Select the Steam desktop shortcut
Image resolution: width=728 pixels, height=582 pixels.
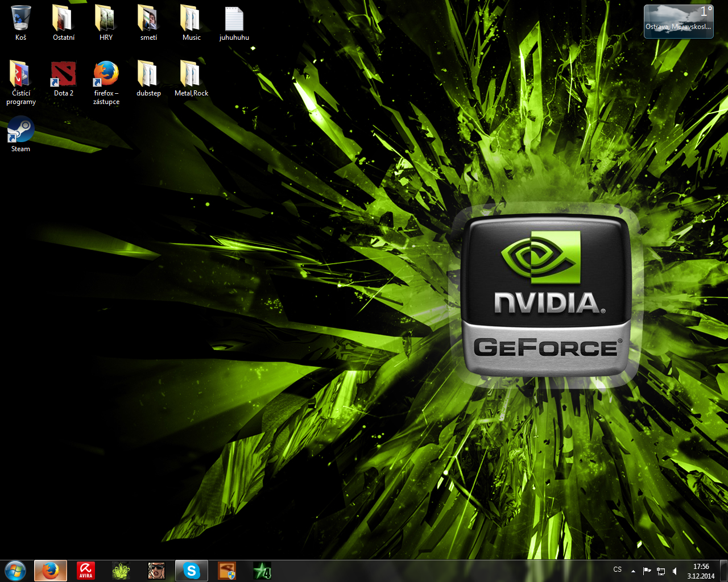pyautogui.click(x=21, y=135)
